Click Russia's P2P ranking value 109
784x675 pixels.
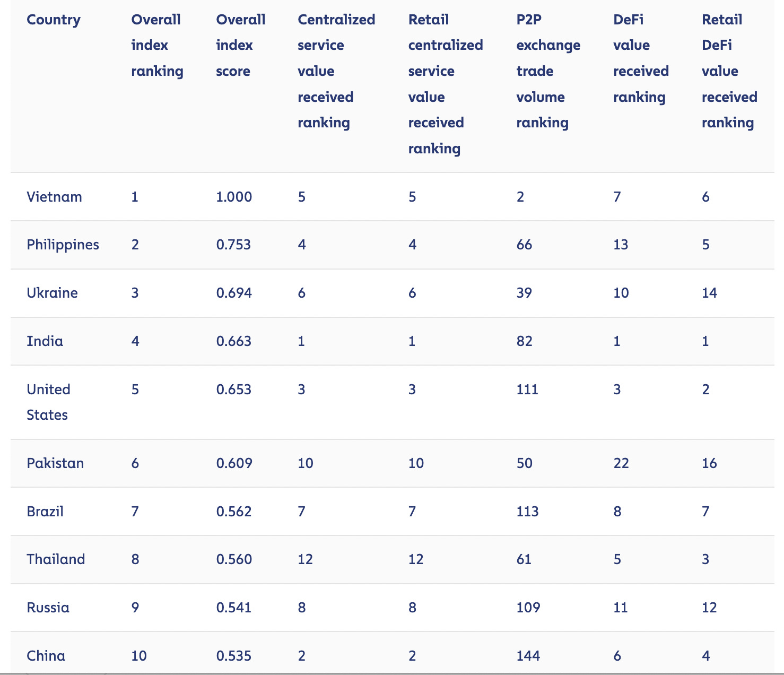coord(528,608)
